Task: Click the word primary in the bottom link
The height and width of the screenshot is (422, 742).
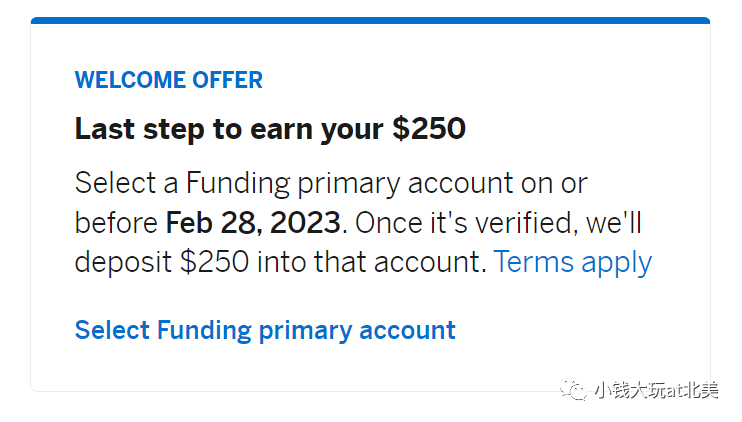Action: [x=305, y=331]
